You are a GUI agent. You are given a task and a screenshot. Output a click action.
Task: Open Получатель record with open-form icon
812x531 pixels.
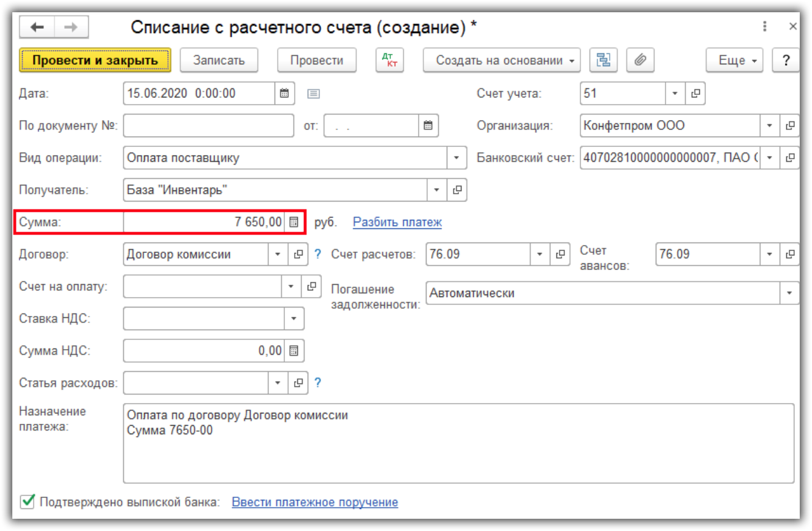pos(457,190)
